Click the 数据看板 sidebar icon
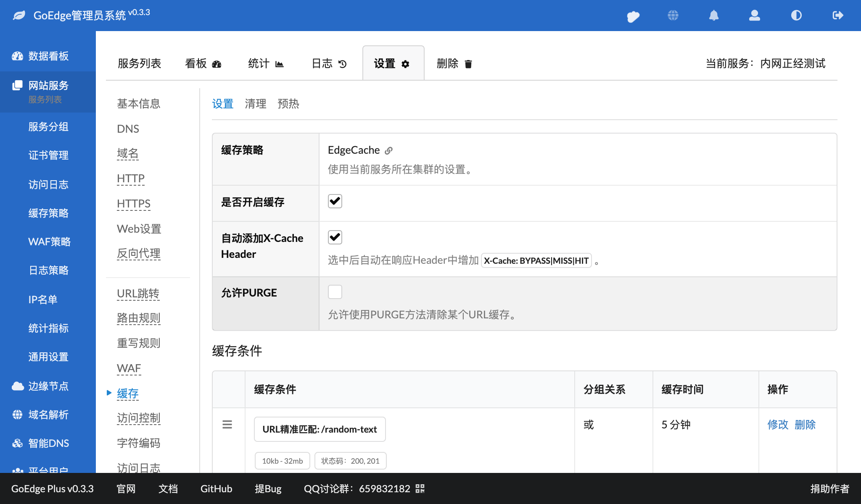Screen dimensions: 861x504 point(17,56)
